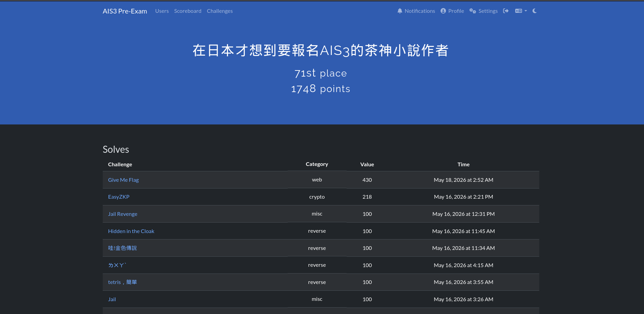Viewport: 644px width, 314px height.
Task: Click the logout arrow icon
Action: tap(506, 11)
